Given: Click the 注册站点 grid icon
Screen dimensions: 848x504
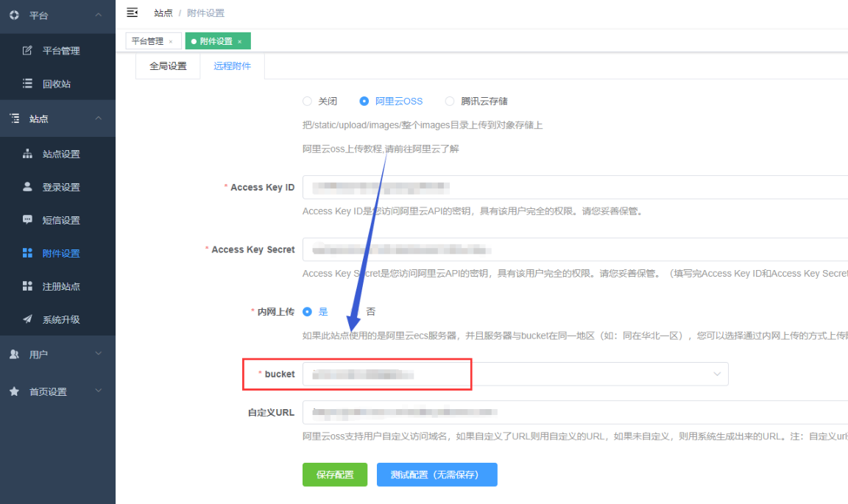Looking at the screenshot, I should point(28,286).
